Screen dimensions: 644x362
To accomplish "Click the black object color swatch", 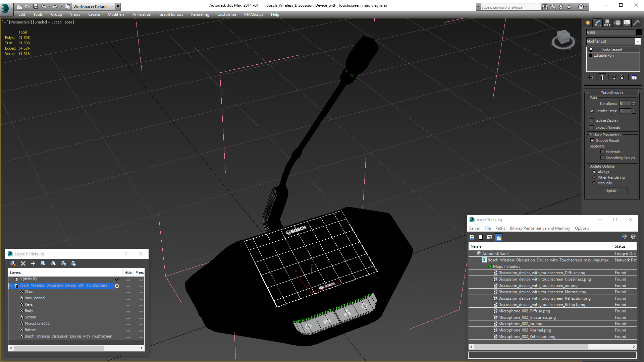I will coord(639,32).
